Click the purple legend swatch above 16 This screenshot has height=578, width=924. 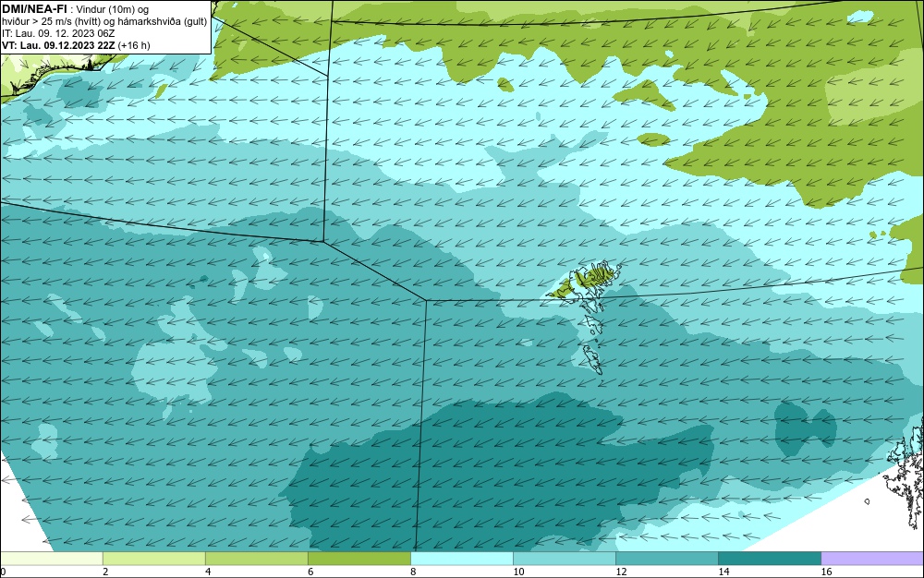pyautogui.click(x=872, y=559)
